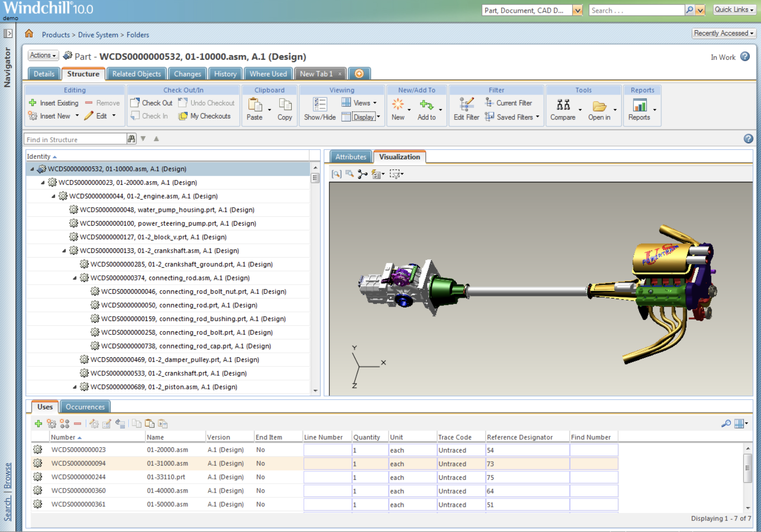The image size is (761, 532).
Task: Open the Recently Accessed dropdown
Action: [723, 33]
